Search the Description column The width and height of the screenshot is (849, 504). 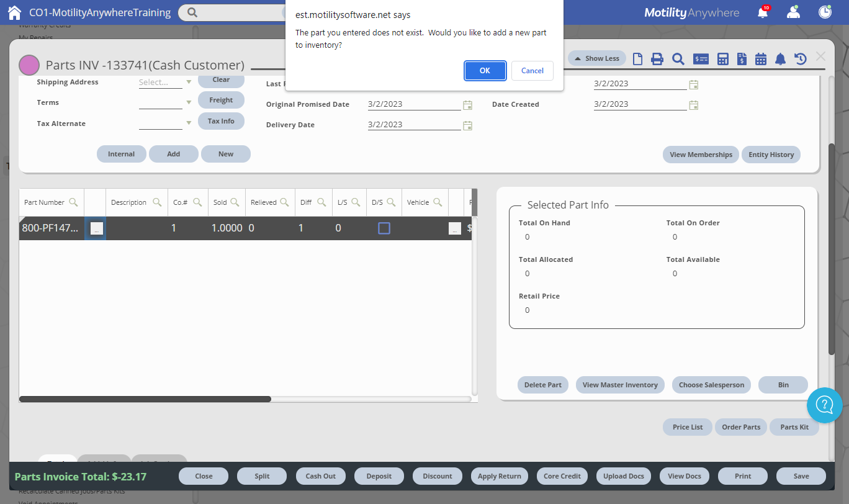157,202
